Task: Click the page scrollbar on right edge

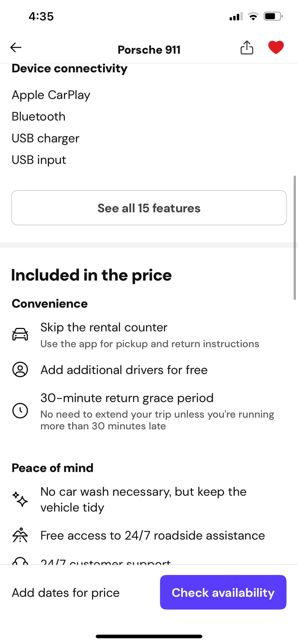Action: [x=295, y=238]
